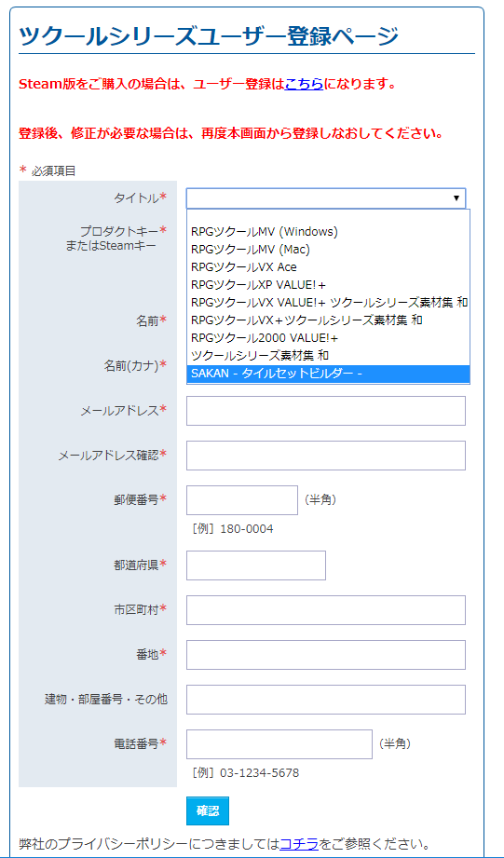This screenshot has height=858, width=504.
Task: Click the 名前(カナ) label
Action: (131, 365)
